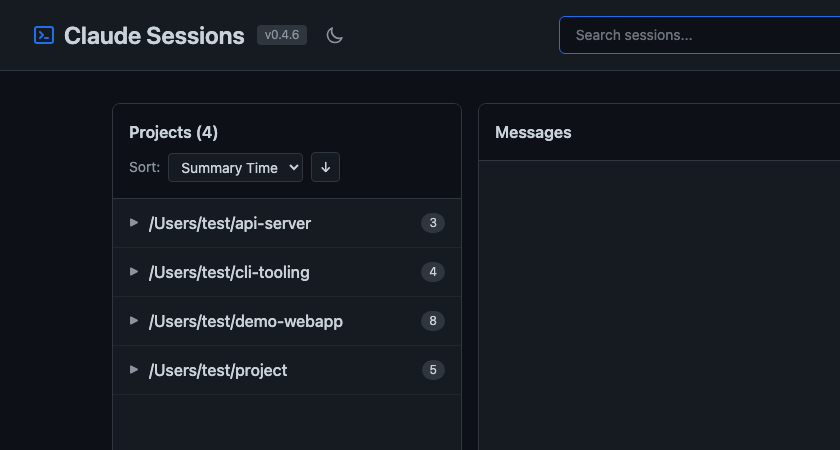Viewport: 840px width, 450px height.
Task: Expand the /Users/test/api-server project triangle
Action: pyautogui.click(x=134, y=223)
